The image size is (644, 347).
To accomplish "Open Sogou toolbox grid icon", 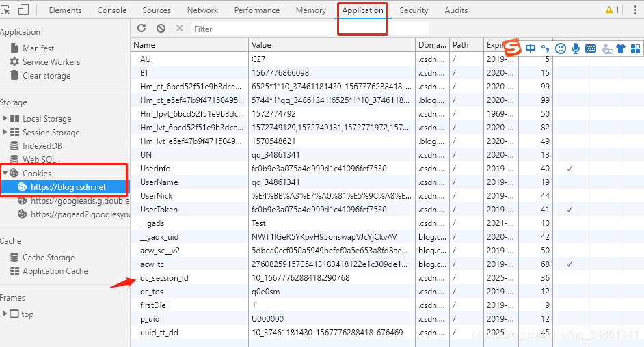I will click(635, 48).
